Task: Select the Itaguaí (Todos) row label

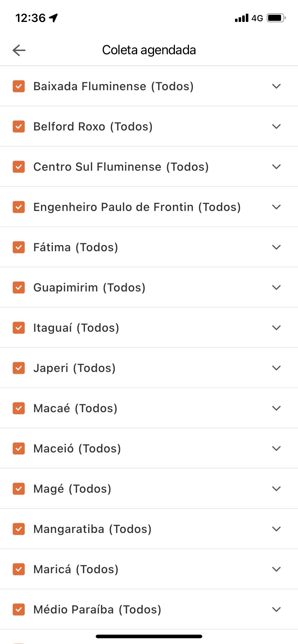Action: click(x=76, y=328)
